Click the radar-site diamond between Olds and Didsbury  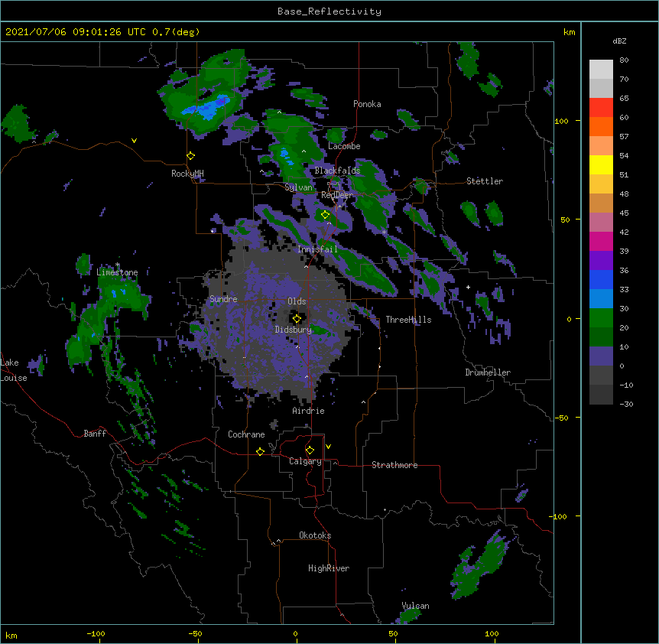[x=297, y=319]
